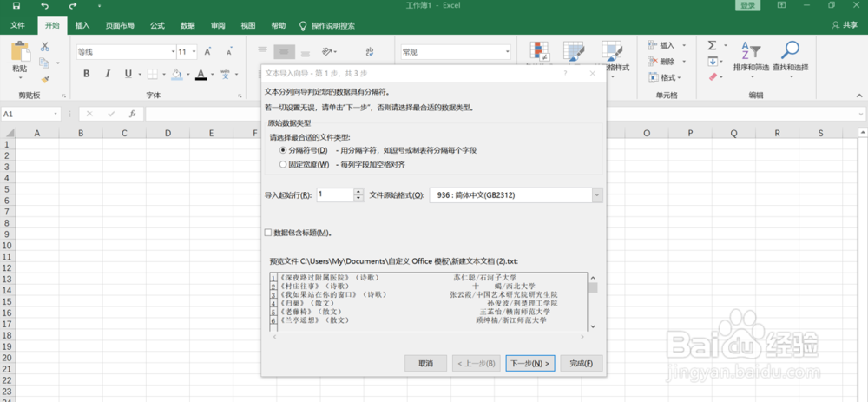Click the conditional formatting icon

(538, 51)
